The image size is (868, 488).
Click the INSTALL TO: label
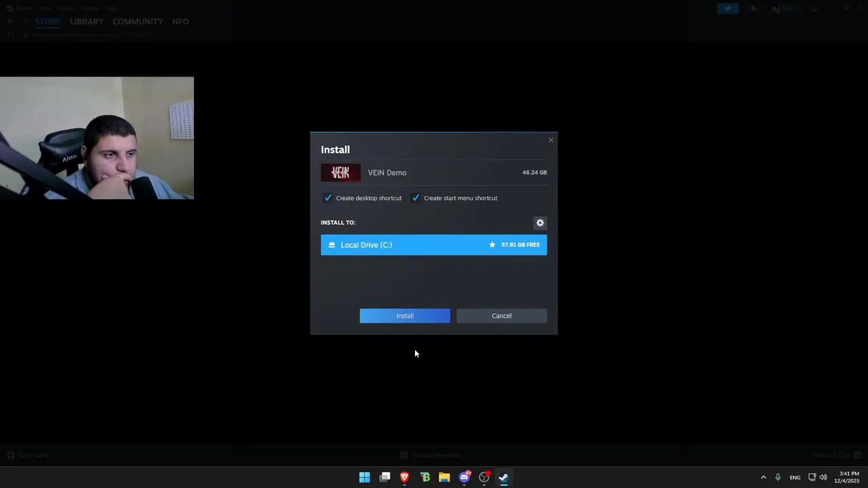click(x=338, y=222)
